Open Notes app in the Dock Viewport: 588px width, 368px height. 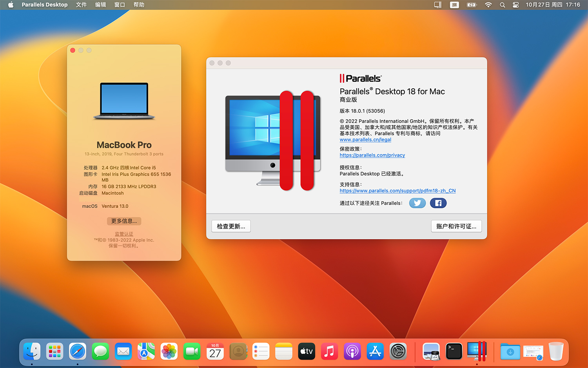pos(284,351)
